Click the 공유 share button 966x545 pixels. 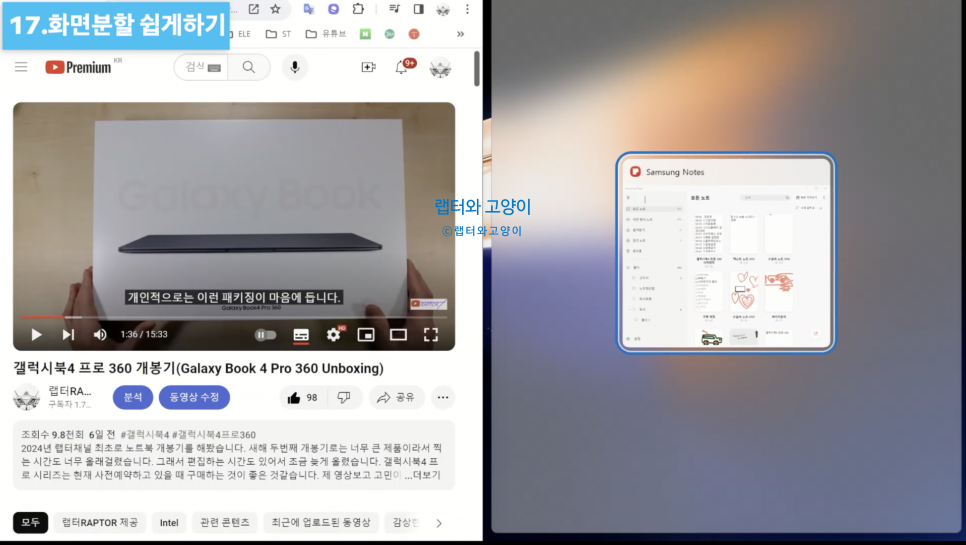point(397,397)
